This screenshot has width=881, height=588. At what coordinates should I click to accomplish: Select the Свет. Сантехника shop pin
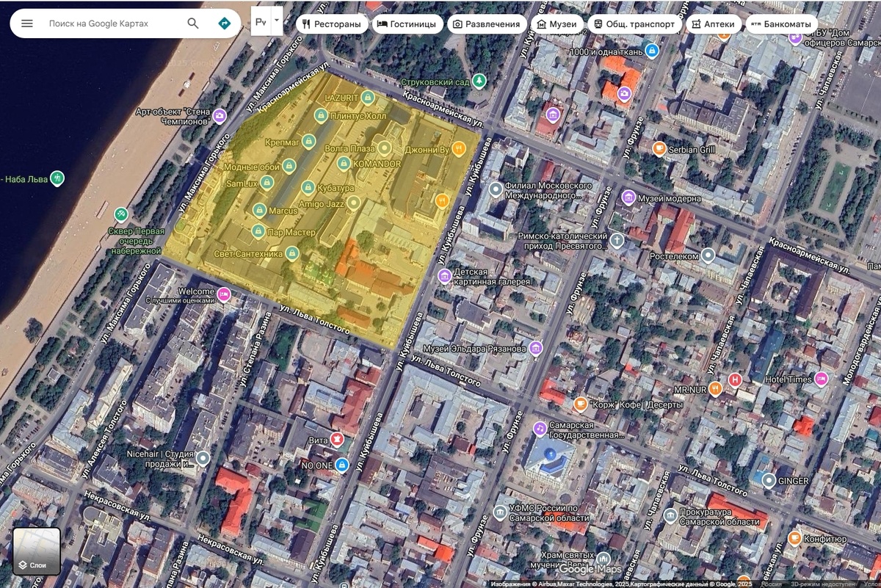(x=293, y=254)
